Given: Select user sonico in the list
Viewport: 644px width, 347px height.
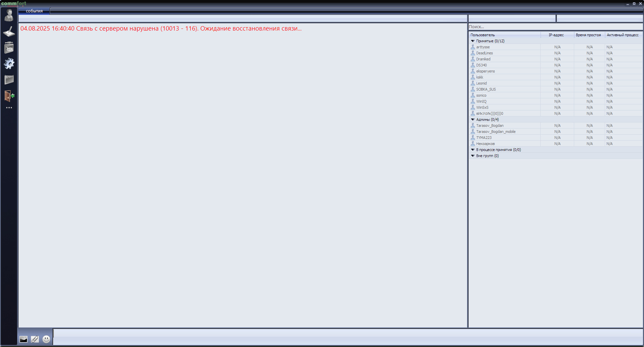Looking at the screenshot, I should point(555,95).
